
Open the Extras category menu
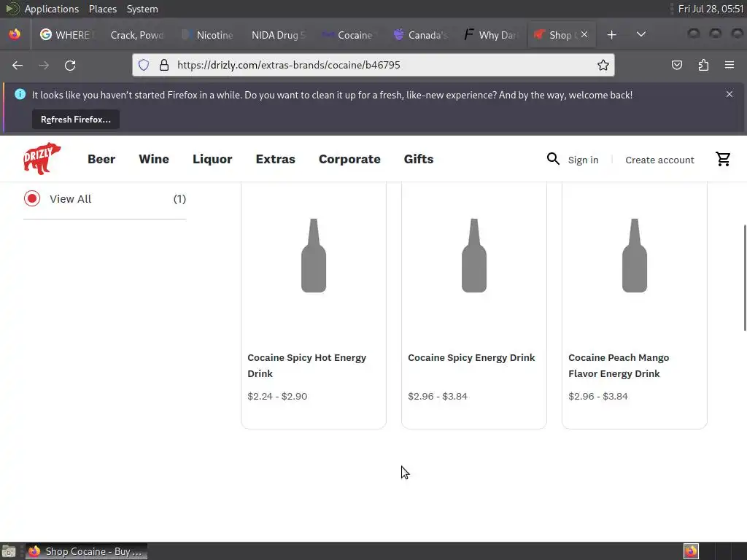(x=275, y=159)
